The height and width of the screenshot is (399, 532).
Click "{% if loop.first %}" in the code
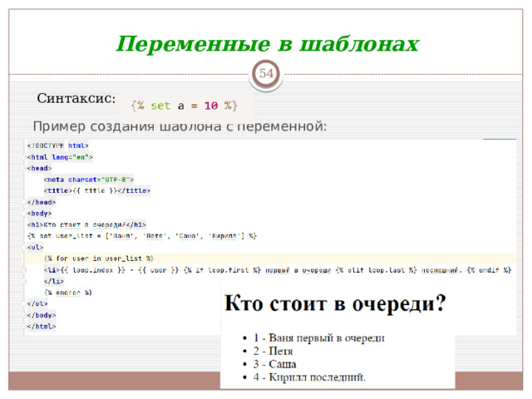pyautogui.click(x=222, y=270)
